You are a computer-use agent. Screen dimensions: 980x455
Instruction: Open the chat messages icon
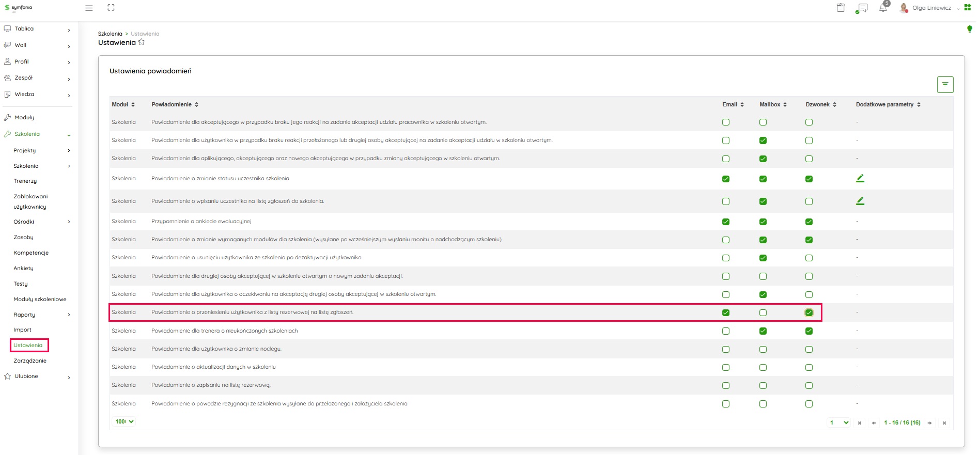(x=862, y=8)
